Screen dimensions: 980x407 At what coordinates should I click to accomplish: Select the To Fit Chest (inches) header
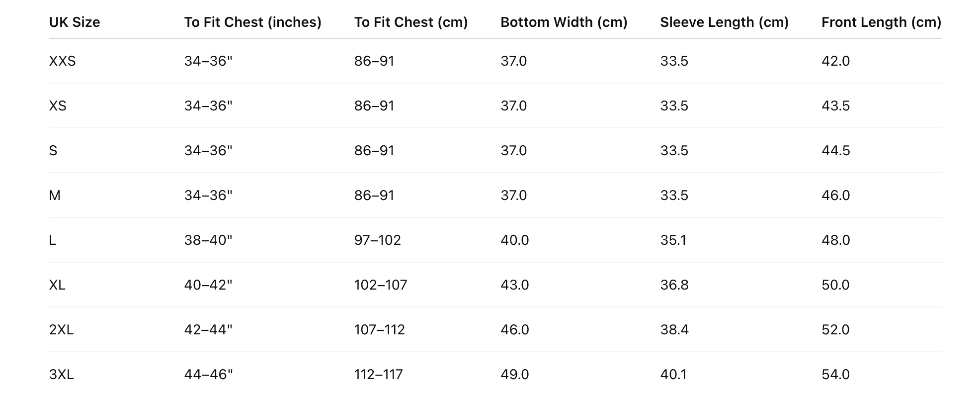pyautogui.click(x=252, y=22)
